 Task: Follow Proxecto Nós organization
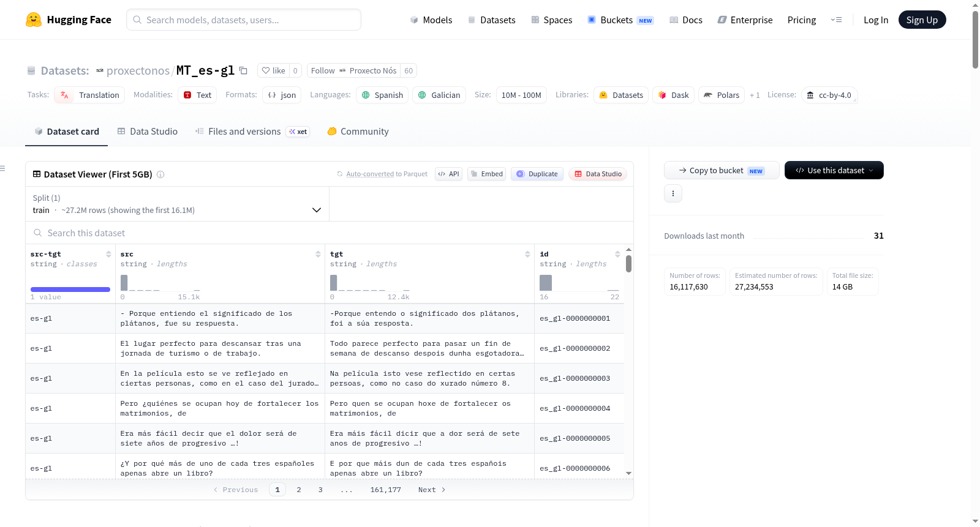click(353, 70)
